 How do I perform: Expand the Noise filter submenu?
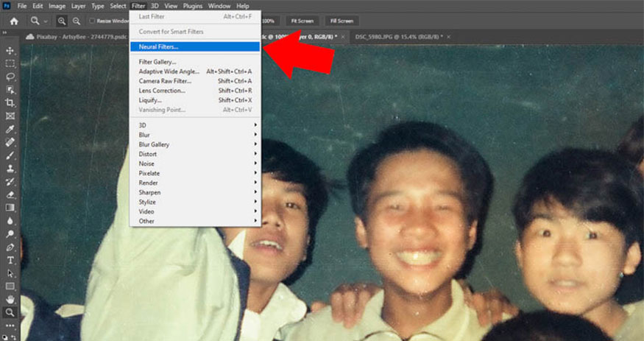(195, 164)
